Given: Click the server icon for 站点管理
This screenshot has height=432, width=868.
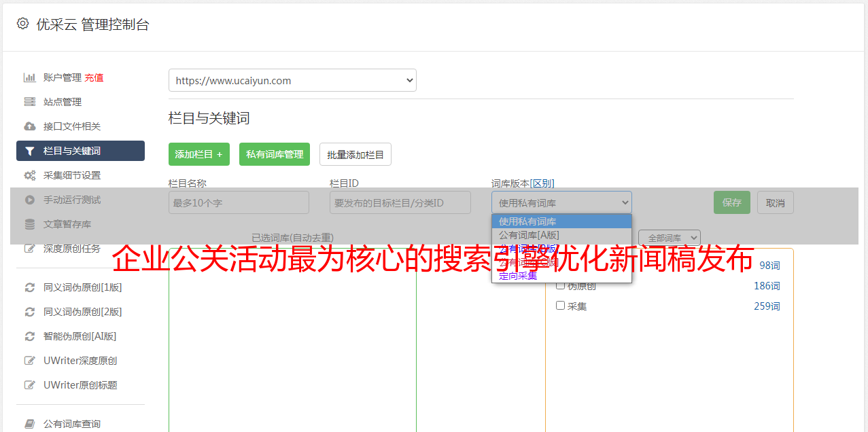Looking at the screenshot, I should coord(30,102).
